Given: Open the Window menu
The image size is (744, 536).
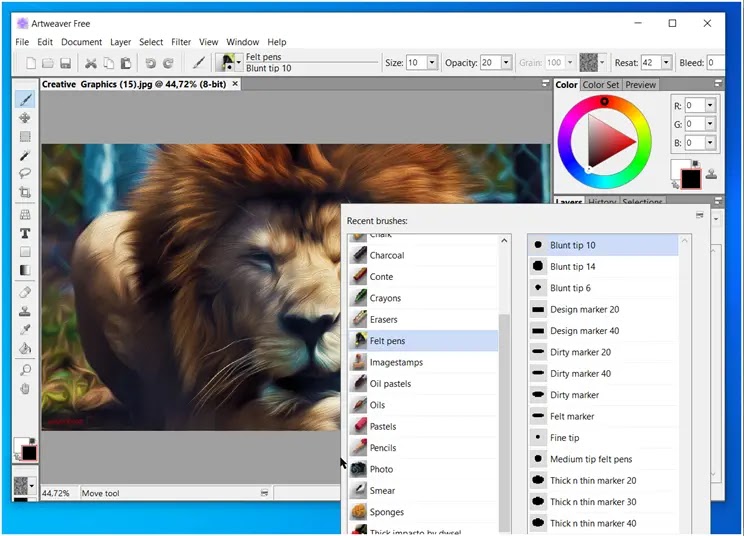Looking at the screenshot, I should tap(242, 42).
